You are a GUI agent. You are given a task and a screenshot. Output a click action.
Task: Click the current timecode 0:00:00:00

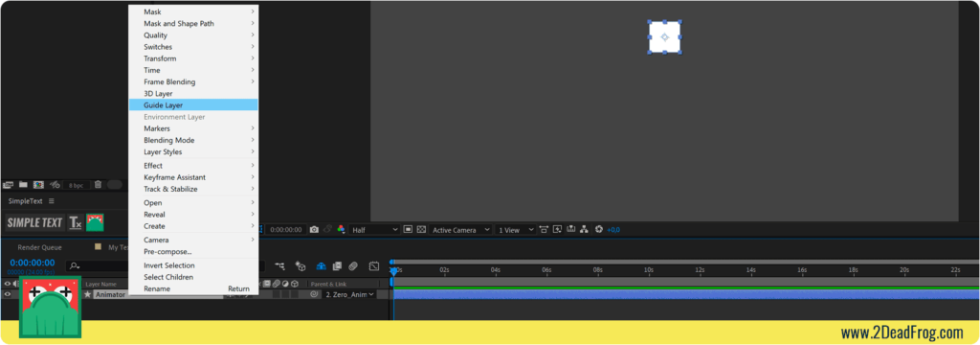pyautogui.click(x=33, y=263)
